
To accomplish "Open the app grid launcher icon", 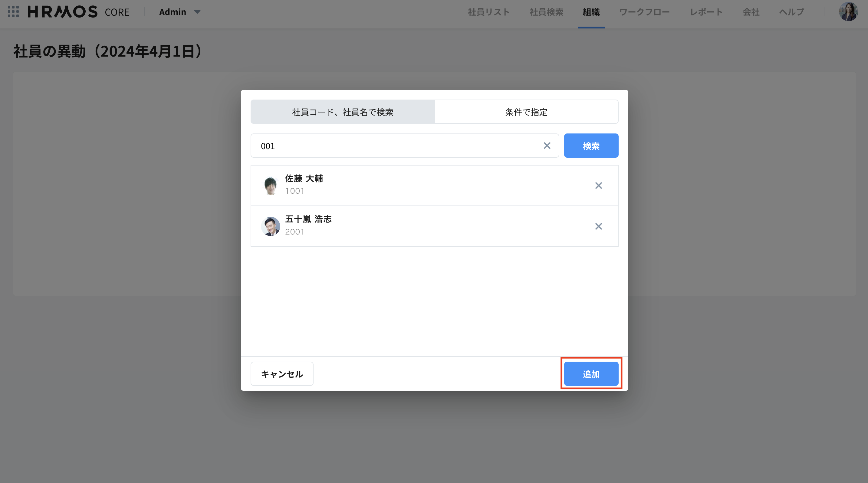I will (x=13, y=12).
